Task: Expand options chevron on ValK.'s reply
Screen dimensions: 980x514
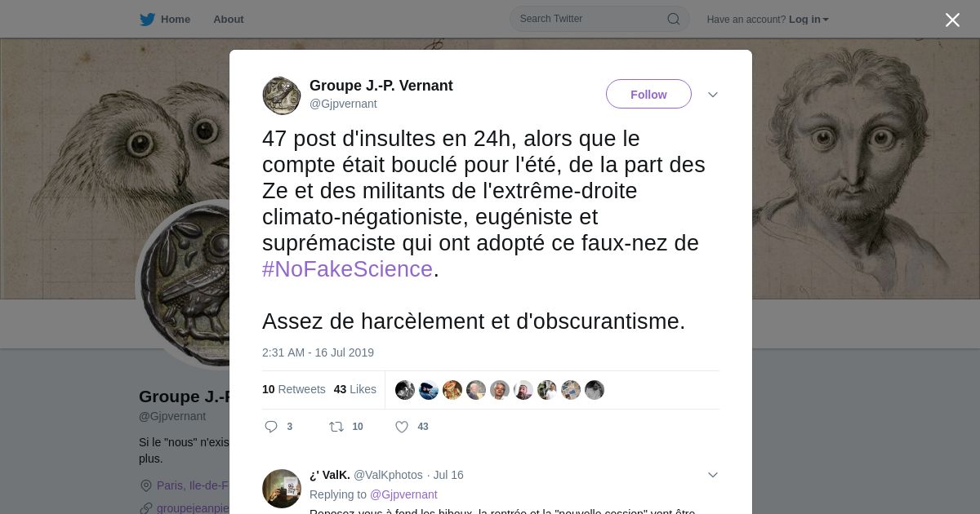Action: (x=713, y=475)
